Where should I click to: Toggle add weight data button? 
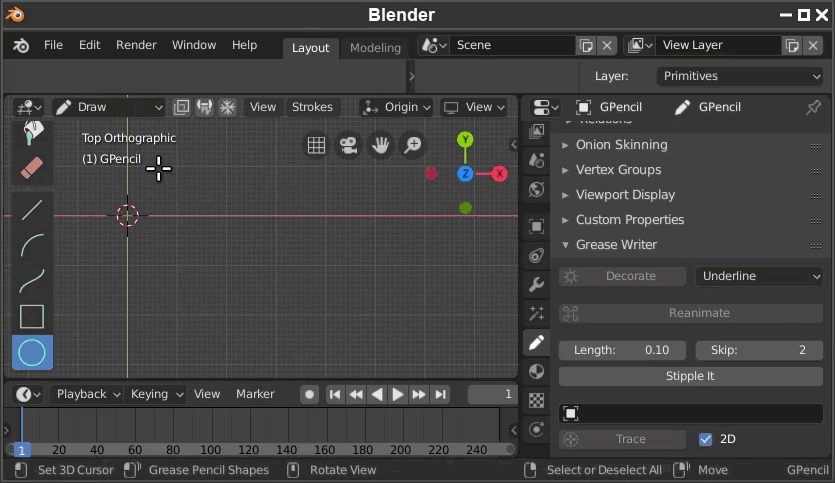204,107
